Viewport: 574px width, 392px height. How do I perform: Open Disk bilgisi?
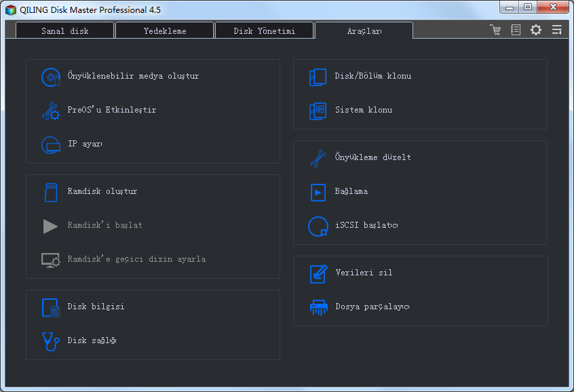(96, 307)
